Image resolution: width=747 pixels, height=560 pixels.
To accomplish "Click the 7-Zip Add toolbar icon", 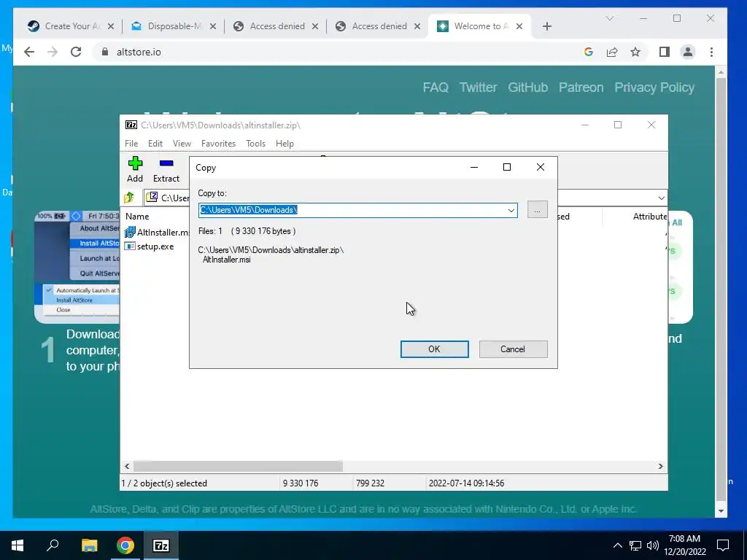I will tap(135, 164).
